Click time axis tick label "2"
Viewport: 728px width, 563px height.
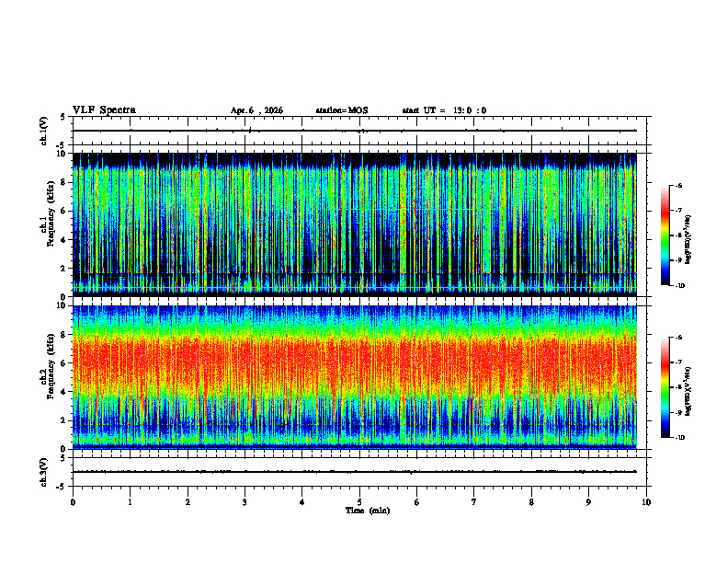click(x=188, y=502)
